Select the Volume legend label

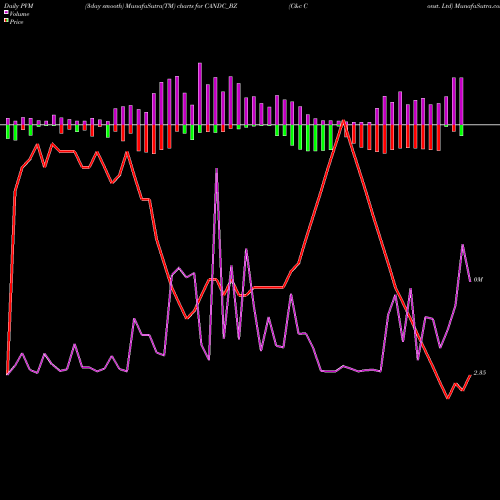point(19,14)
